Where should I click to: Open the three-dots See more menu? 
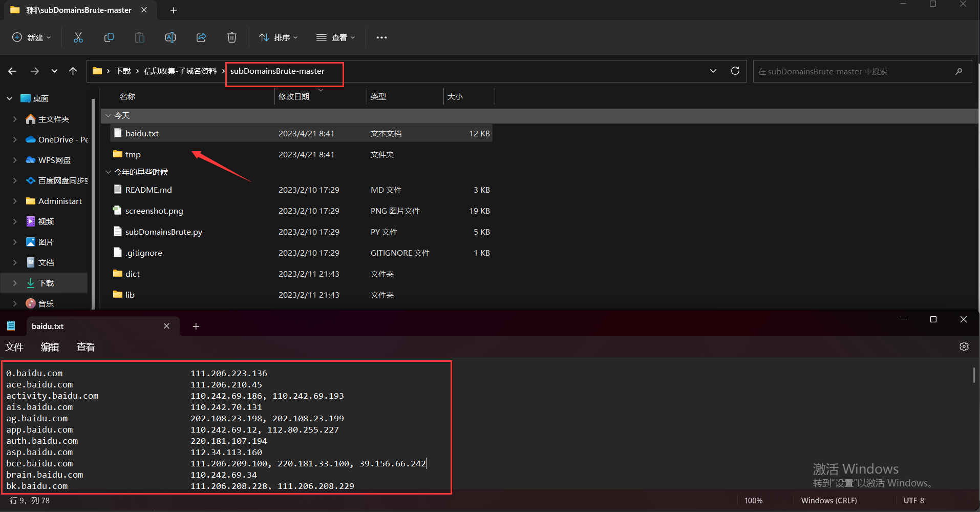381,37
